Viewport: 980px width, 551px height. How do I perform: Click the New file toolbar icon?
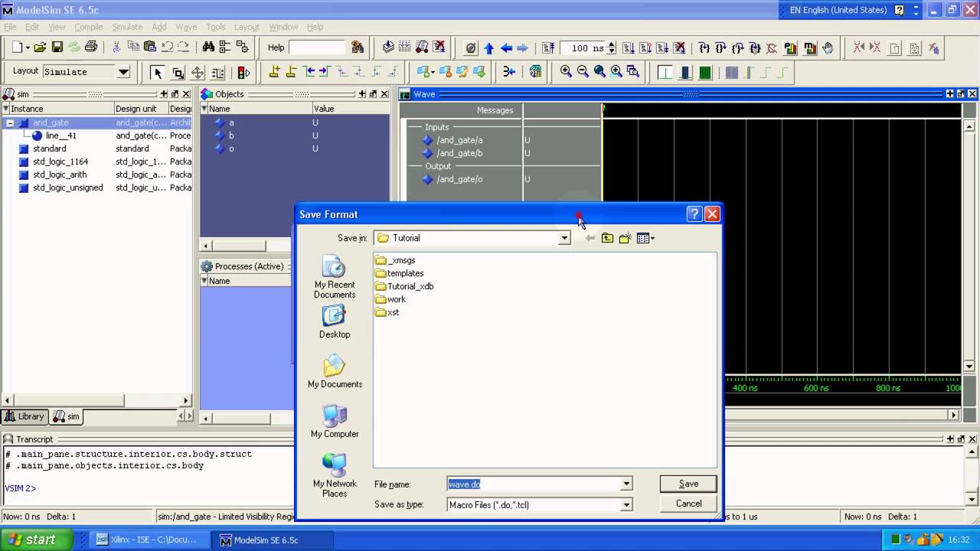(x=17, y=47)
